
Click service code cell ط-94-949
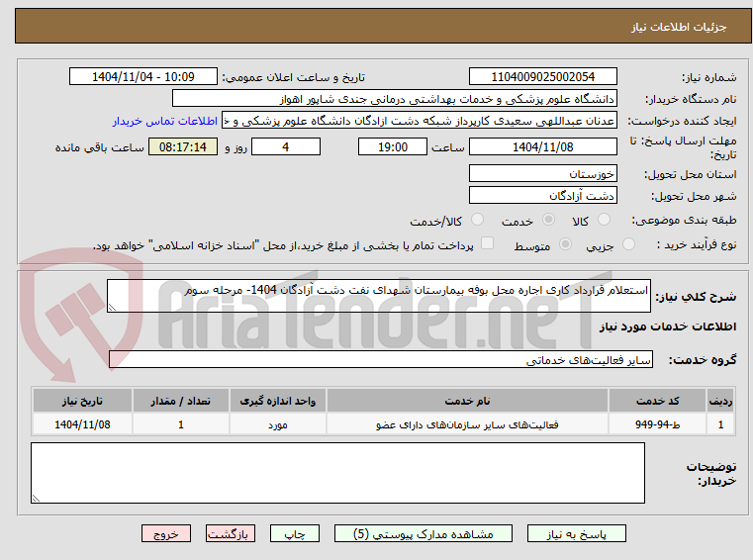tap(657, 424)
